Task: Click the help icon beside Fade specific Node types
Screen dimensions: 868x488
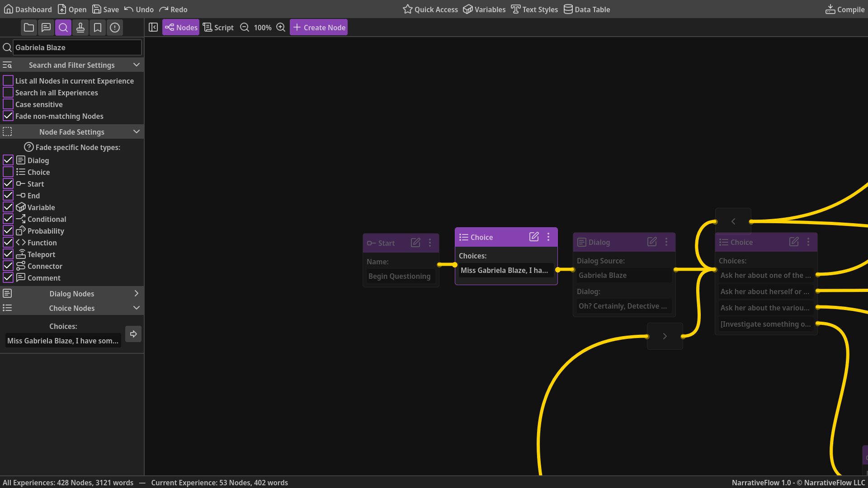Action: pyautogui.click(x=29, y=147)
